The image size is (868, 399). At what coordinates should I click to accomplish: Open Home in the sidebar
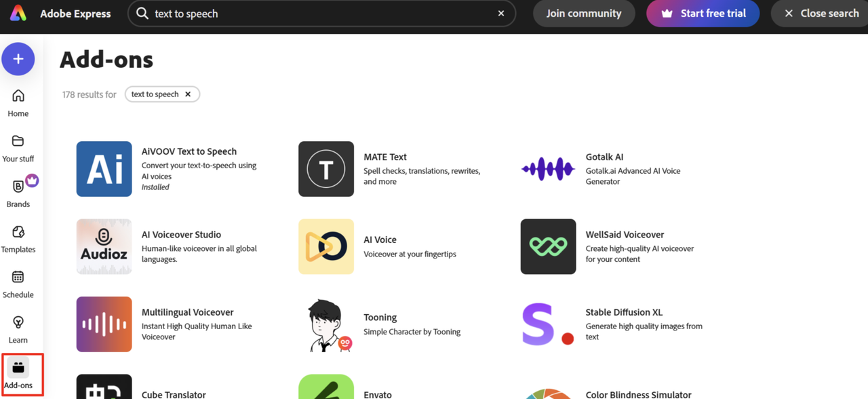(x=18, y=103)
